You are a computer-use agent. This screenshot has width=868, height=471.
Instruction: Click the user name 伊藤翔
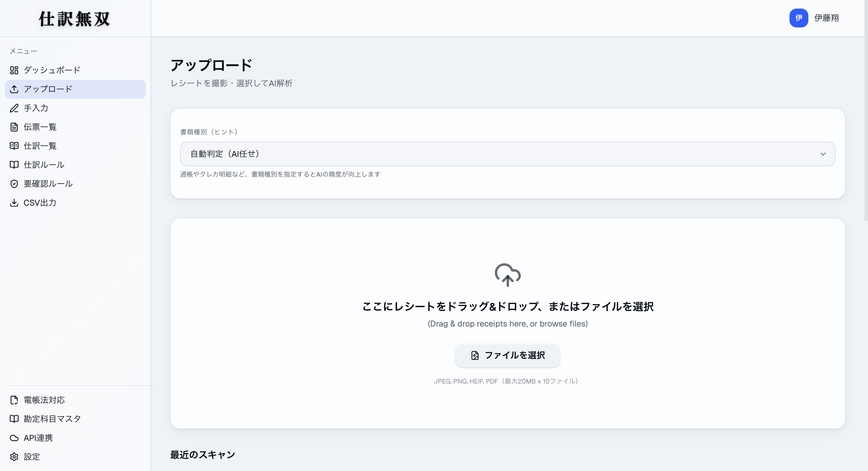coord(827,18)
